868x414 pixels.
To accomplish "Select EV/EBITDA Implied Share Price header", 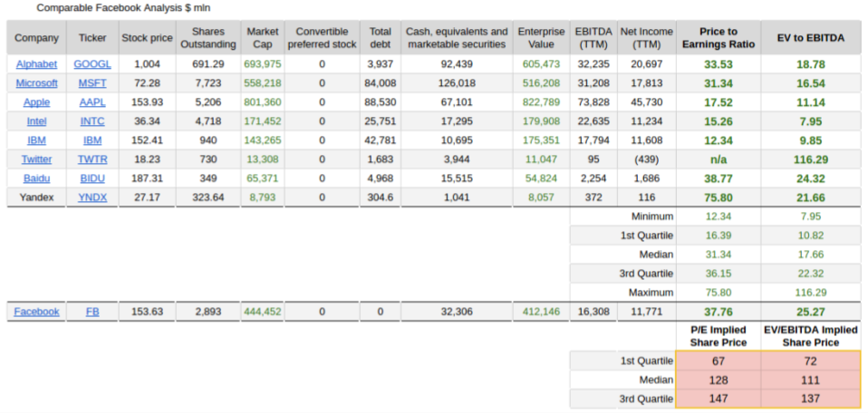I will coord(811,336).
